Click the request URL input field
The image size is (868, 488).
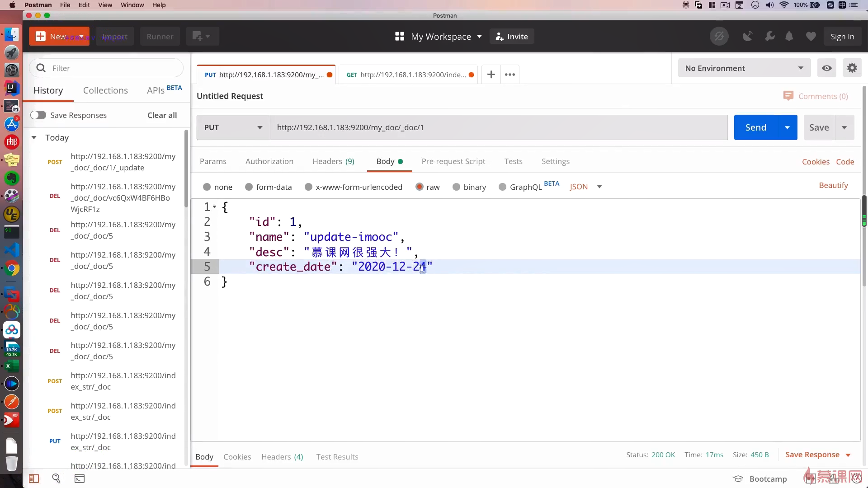pos(497,127)
